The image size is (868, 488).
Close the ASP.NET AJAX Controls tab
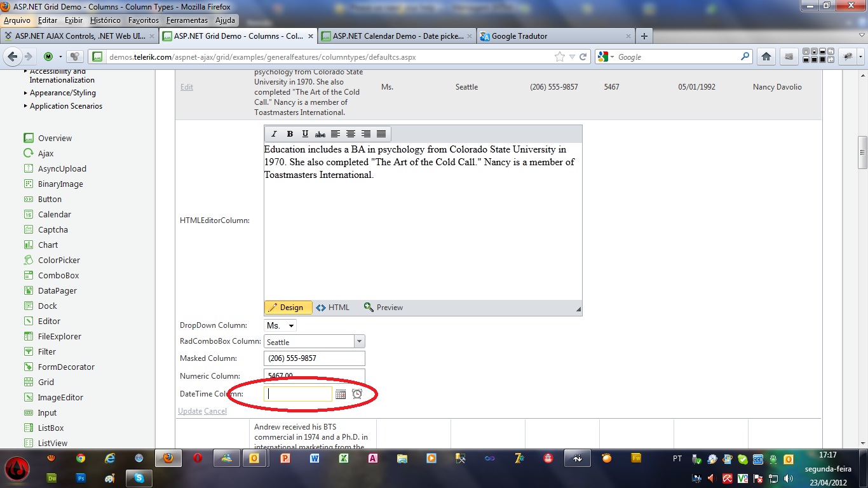coord(152,36)
